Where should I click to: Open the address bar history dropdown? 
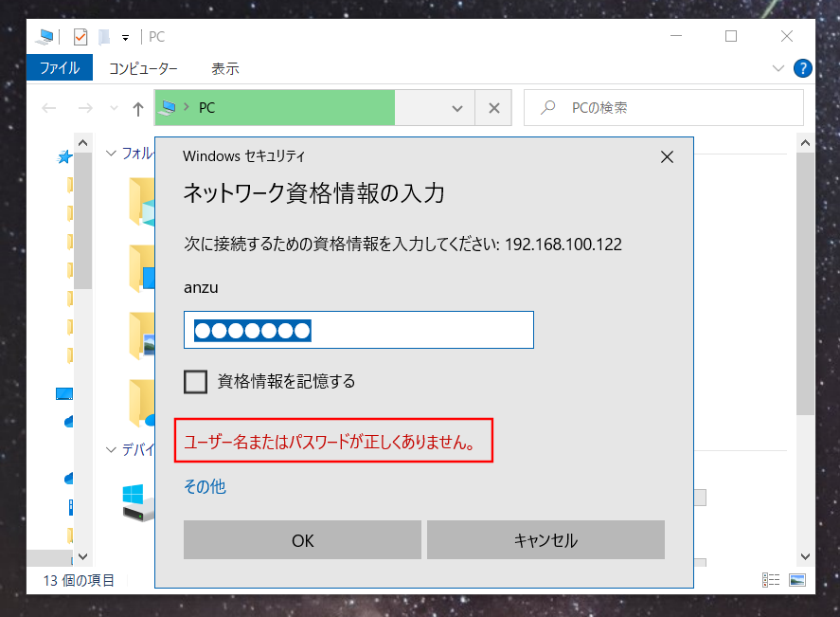[x=456, y=107]
